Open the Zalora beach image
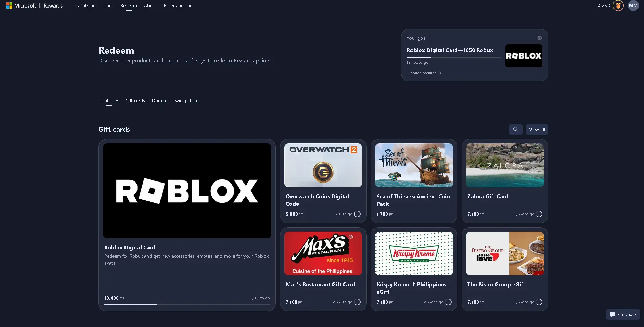The height and width of the screenshot is (327, 644). tap(505, 165)
